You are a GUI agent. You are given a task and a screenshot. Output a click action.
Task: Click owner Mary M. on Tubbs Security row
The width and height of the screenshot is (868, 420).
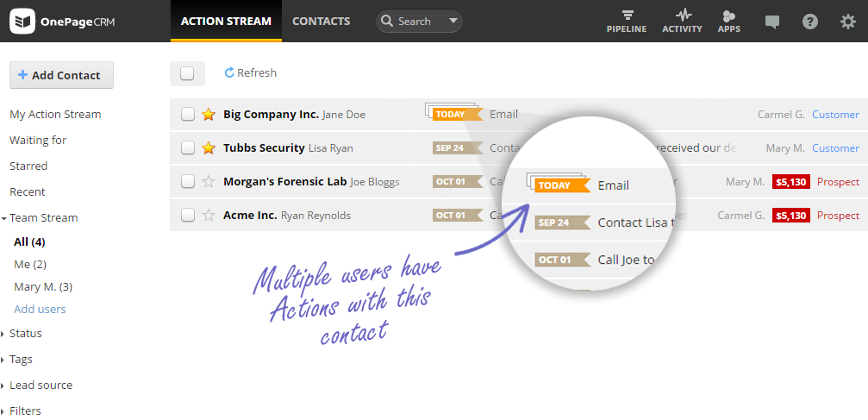(x=785, y=148)
